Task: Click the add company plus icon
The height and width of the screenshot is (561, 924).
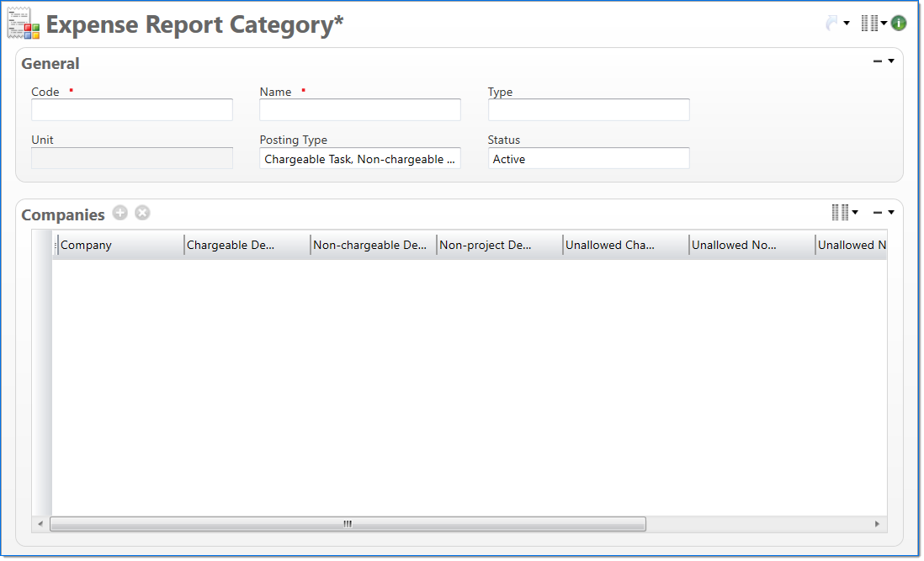Action: pyautogui.click(x=120, y=213)
